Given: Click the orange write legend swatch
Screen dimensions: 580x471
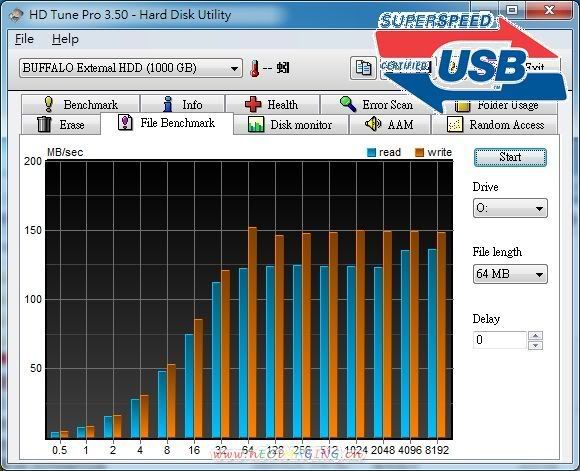Looking at the screenshot, I should click(x=419, y=152).
